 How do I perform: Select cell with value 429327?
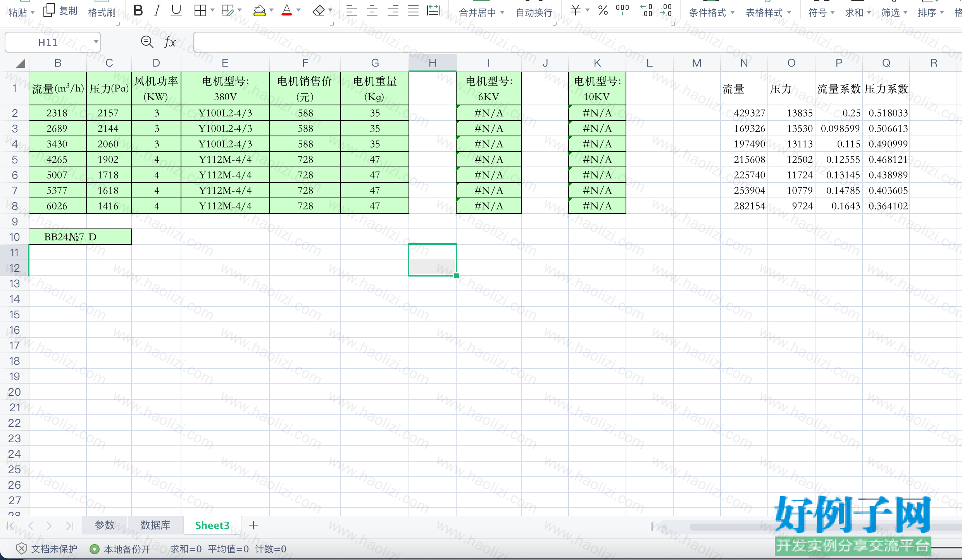744,113
